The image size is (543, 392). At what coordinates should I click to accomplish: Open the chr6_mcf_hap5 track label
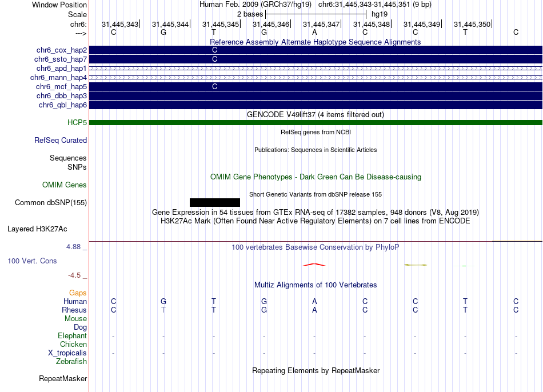click(61, 87)
